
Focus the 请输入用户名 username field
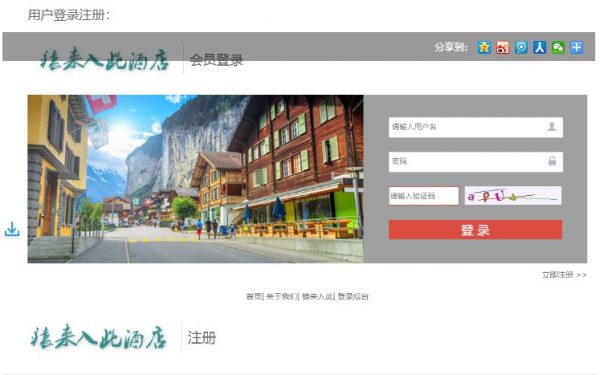(x=476, y=127)
